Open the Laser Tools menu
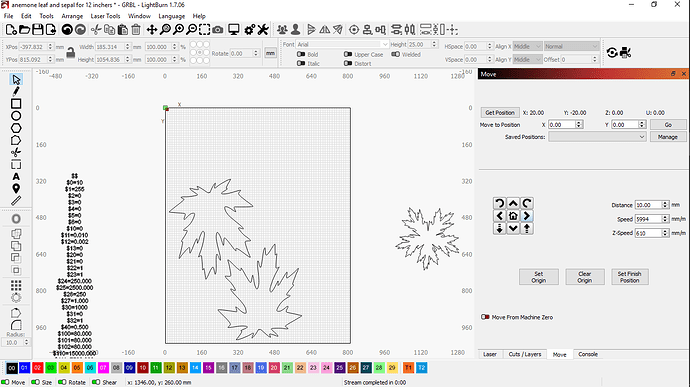 pos(105,16)
